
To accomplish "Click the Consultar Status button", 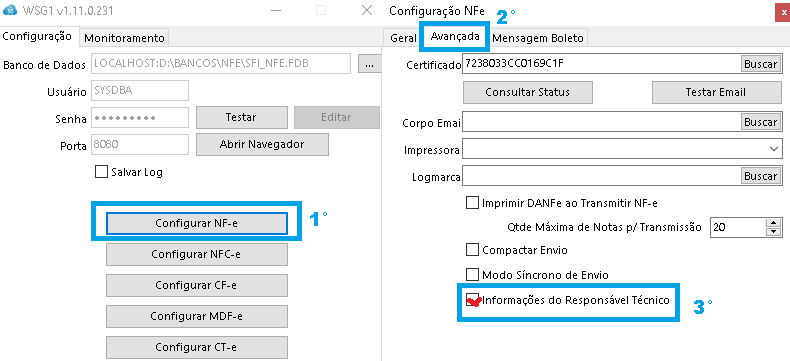I will click(x=528, y=92).
